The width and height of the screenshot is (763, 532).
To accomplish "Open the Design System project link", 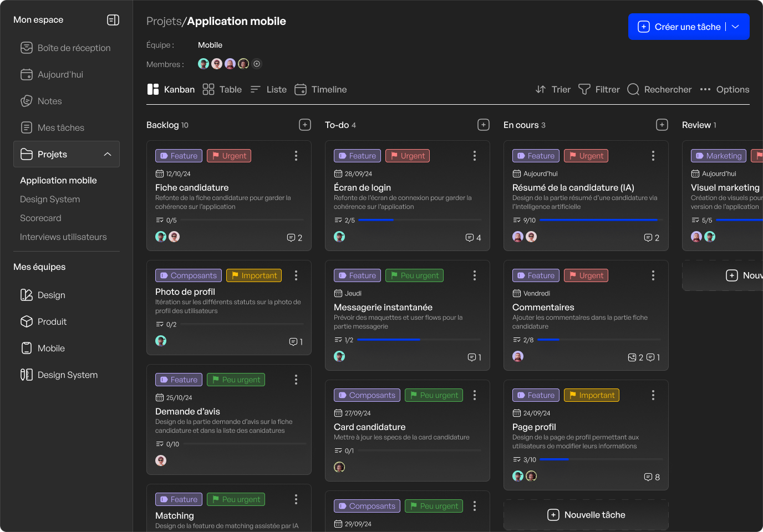I will click(x=50, y=199).
